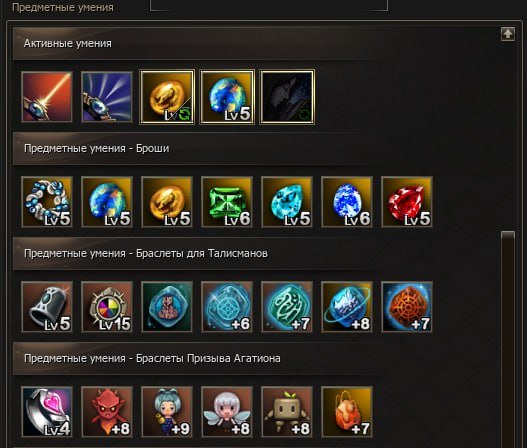This screenshot has height=448, width=527.
Task: Click the scroll up arrow button
Action: click(x=508, y=34)
